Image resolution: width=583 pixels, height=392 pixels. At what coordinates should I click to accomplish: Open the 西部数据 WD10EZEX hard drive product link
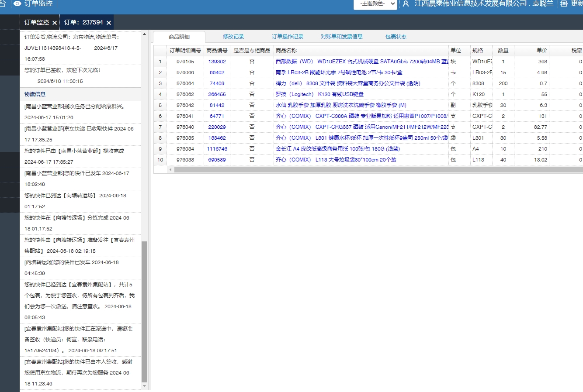coord(362,62)
